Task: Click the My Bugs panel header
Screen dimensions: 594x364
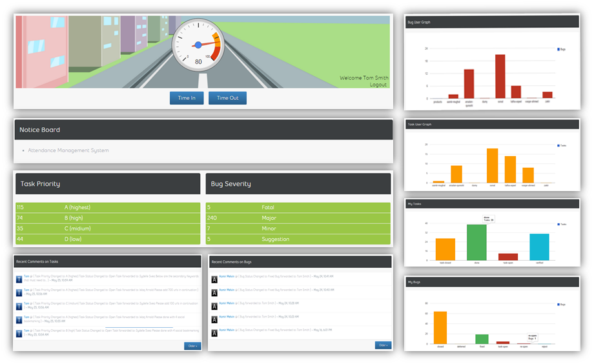Action: click(x=492, y=282)
